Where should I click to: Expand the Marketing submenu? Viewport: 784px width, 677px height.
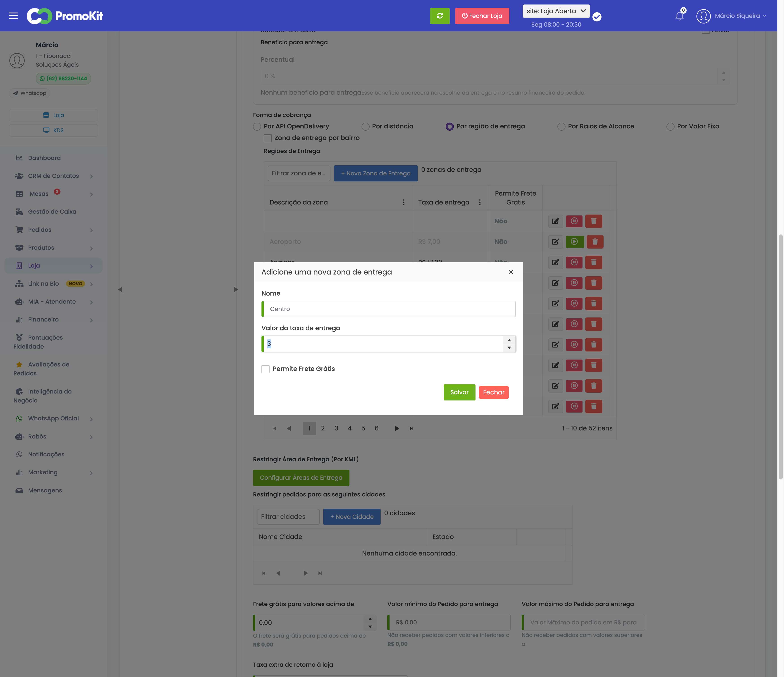[x=91, y=473]
